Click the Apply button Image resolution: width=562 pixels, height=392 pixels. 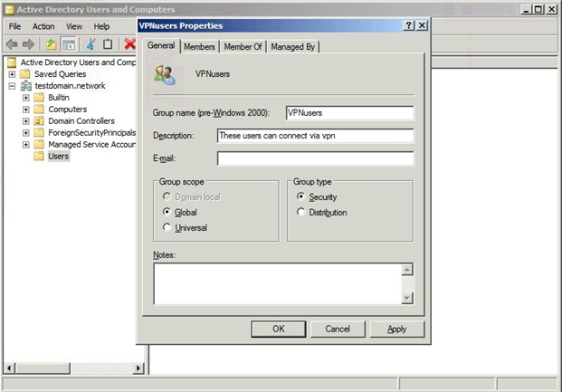396,329
